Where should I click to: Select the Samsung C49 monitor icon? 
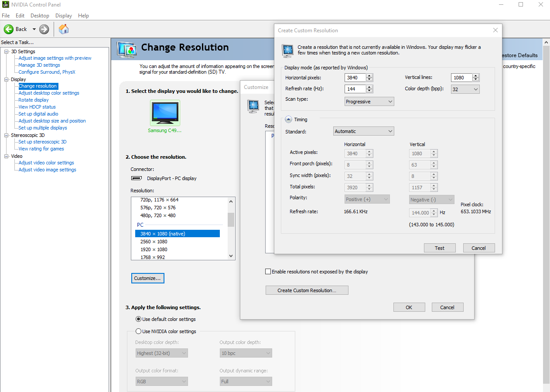click(x=165, y=113)
